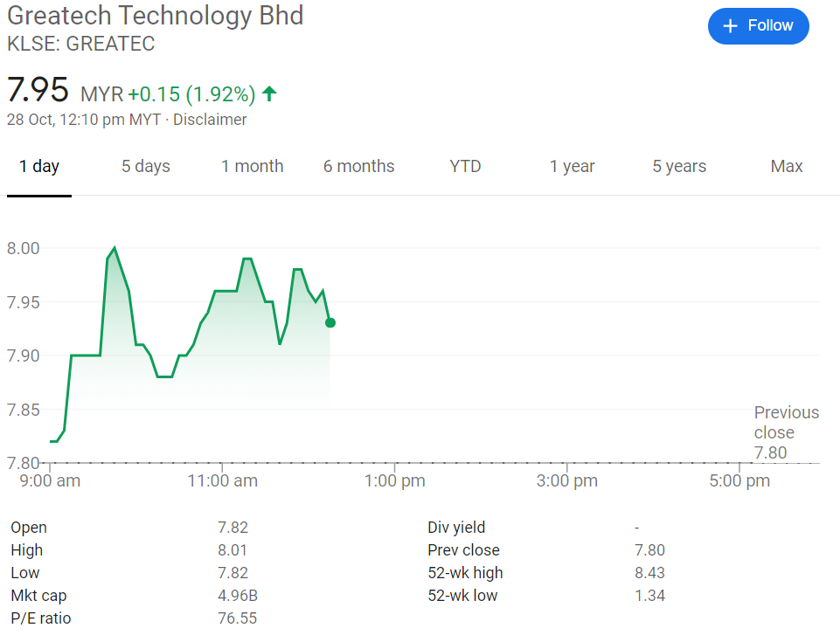Click the Greatech Technology Bhd heading
This screenshot has width=840, height=635.
(x=156, y=16)
